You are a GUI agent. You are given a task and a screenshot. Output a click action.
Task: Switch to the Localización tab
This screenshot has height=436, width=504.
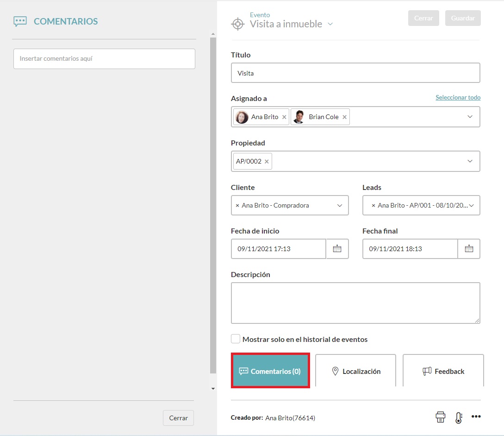tap(356, 371)
